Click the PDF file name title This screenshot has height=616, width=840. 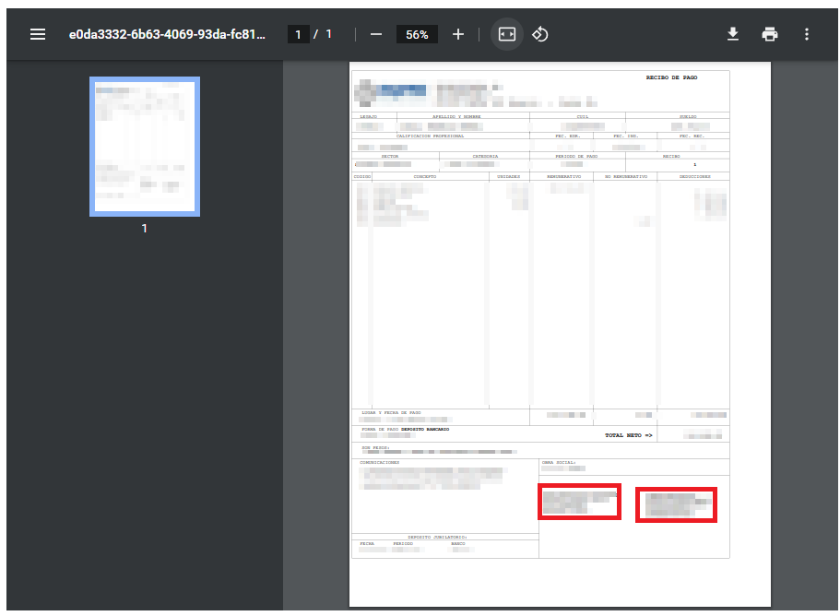point(167,34)
